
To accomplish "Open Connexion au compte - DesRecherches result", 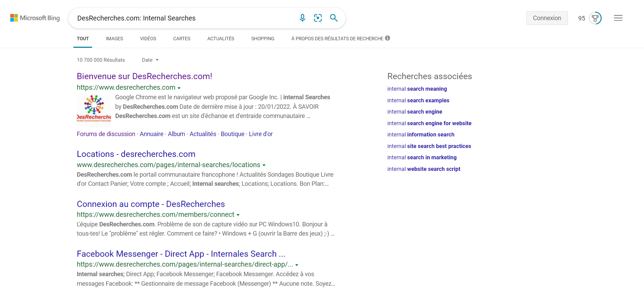I will coord(151,204).
